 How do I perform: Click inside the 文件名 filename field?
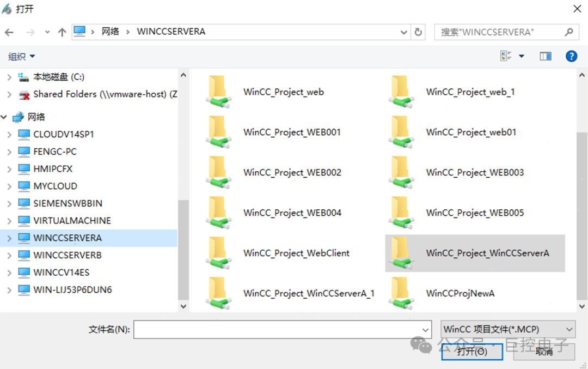point(277,330)
